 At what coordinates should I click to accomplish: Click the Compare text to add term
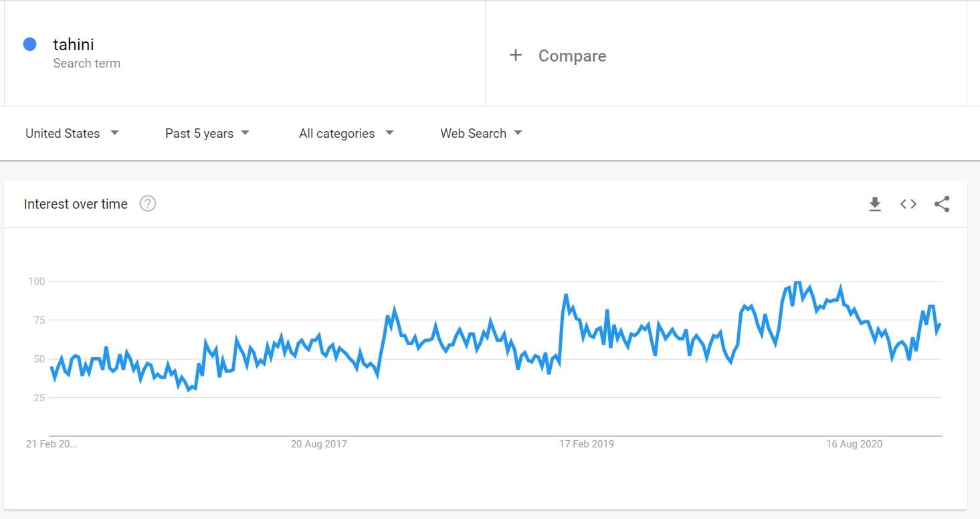pos(572,56)
